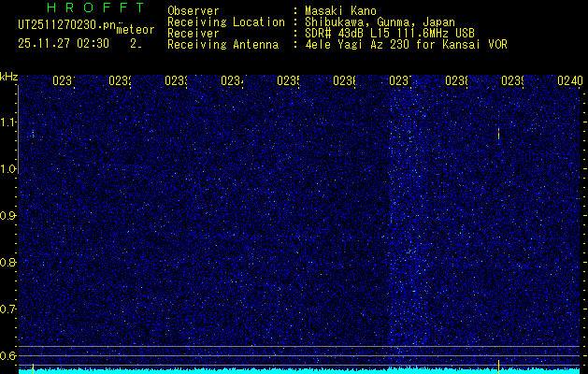Image resolution: width=588 pixels, height=374 pixels.
Task: Select the location Shibukawa, Gunma, Japan
Action: tap(380, 22)
